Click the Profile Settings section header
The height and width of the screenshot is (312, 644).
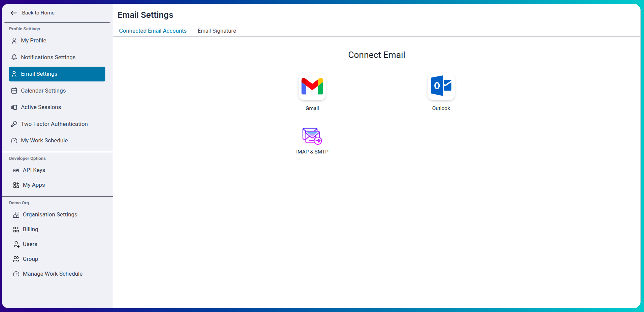(x=25, y=29)
